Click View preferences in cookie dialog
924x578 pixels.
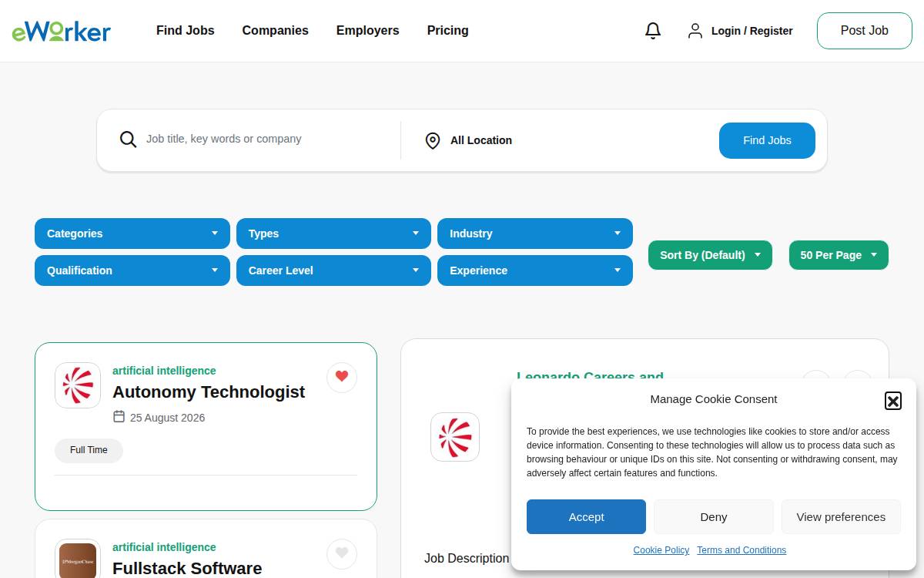841,517
